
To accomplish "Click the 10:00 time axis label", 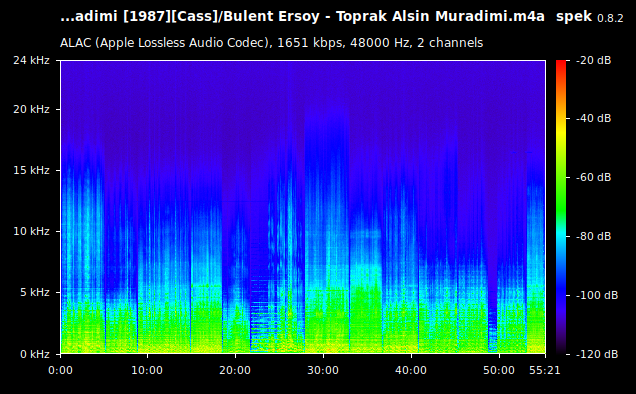I will tap(147, 370).
